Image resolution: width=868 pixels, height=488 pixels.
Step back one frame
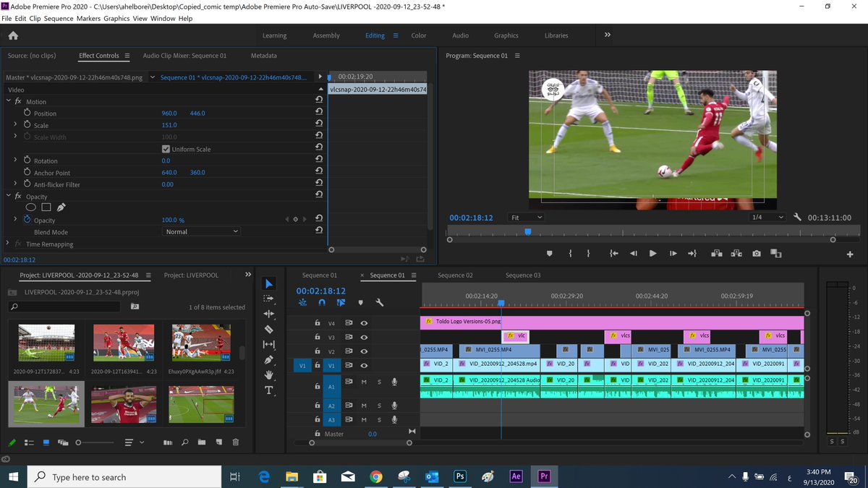point(634,254)
